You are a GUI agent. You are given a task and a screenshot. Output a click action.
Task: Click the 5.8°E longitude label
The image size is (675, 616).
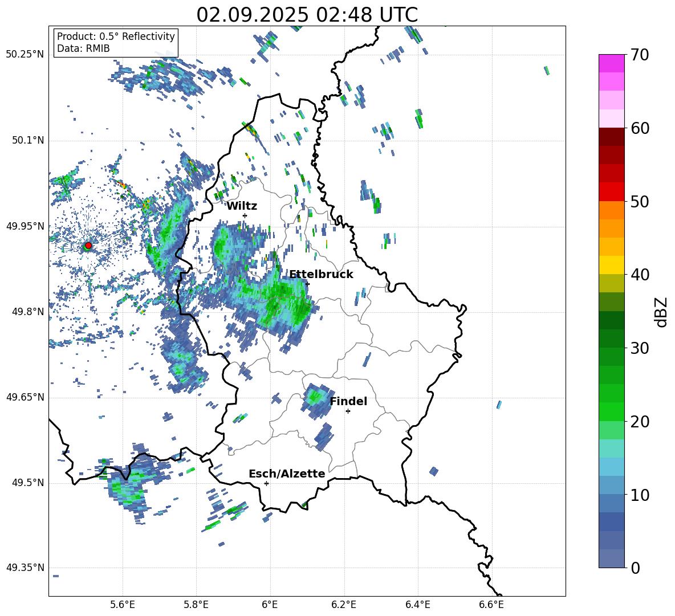click(196, 605)
